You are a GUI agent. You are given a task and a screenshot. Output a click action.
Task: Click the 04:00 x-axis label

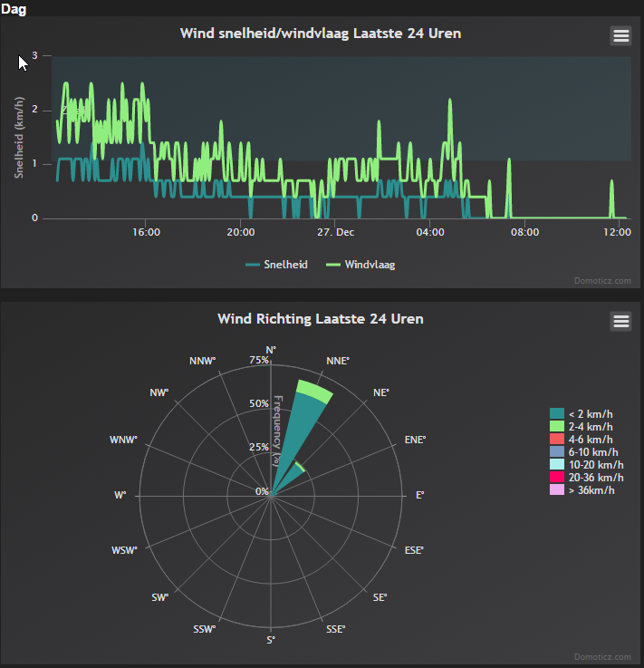coord(430,232)
